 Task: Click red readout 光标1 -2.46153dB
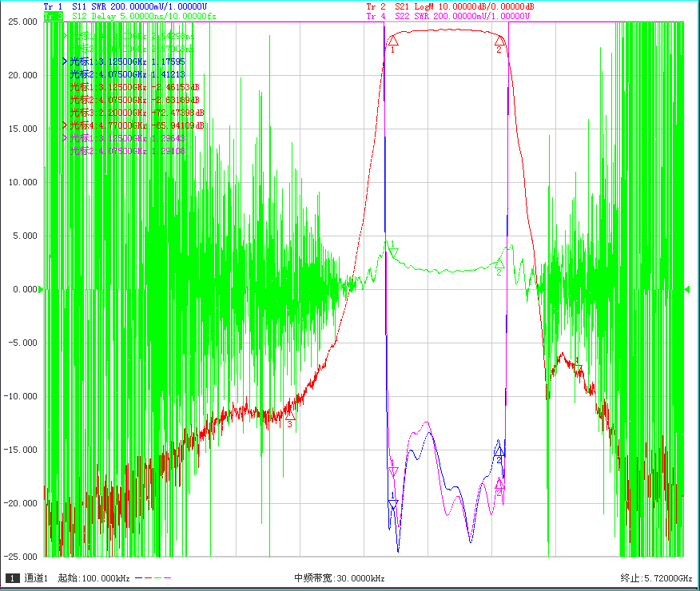[x=134, y=87]
